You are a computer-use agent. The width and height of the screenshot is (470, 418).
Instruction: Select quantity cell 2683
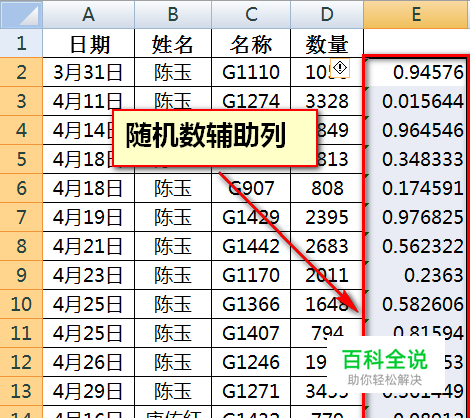[x=327, y=246]
